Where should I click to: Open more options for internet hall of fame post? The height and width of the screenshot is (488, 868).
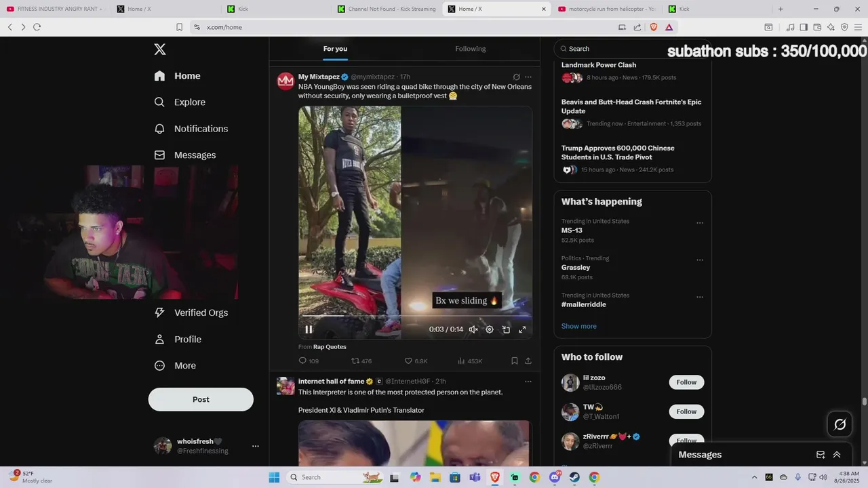tap(528, 382)
